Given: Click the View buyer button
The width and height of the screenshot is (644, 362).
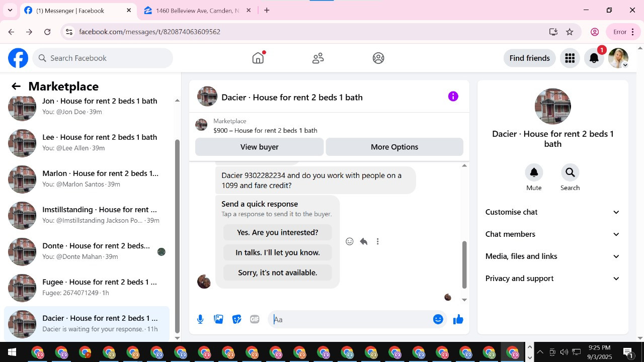Looking at the screenshot, I should pos(260,147).
